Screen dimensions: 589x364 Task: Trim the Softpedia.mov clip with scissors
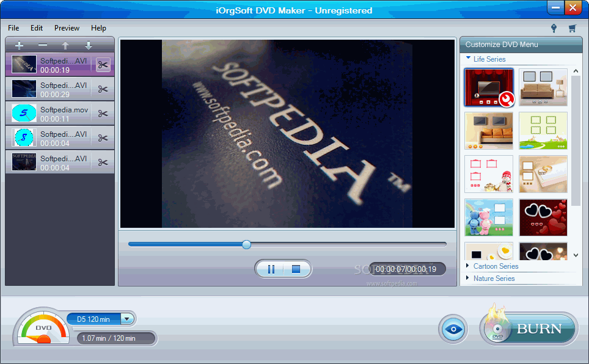pyautogui.click(x=103, y=114)
